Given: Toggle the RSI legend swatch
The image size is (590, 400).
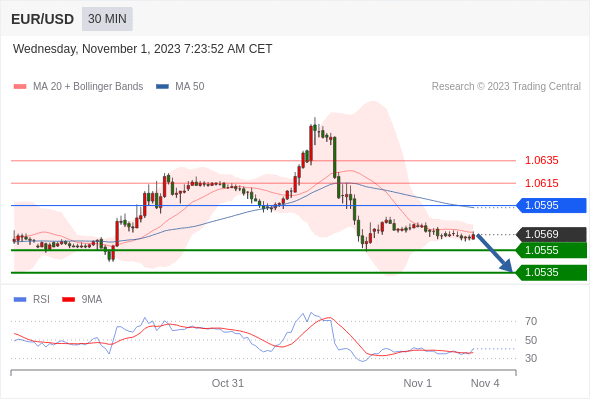Looking at the screenshot, I should tap(20, 300).
